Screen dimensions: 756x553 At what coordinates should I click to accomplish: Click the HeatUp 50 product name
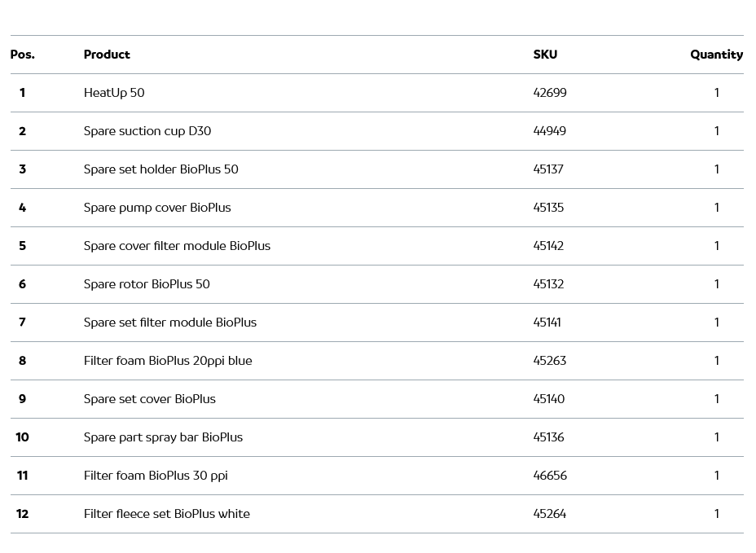coord(114,93)
